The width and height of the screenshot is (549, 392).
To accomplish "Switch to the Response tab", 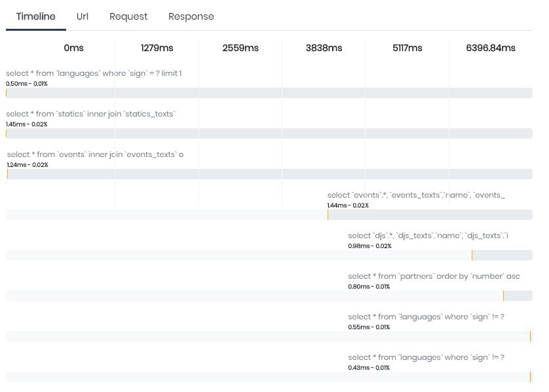I will [x=191, y=16].
